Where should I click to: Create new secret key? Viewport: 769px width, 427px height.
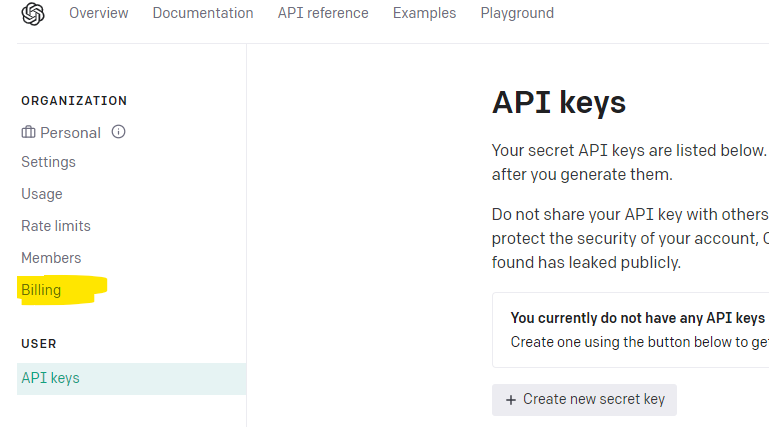584,400
